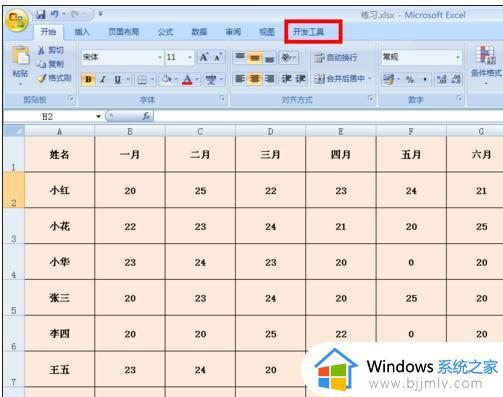Click the Select All corner button
The height and width of the screenshot is (397, 503).
(x=14, y=131)
